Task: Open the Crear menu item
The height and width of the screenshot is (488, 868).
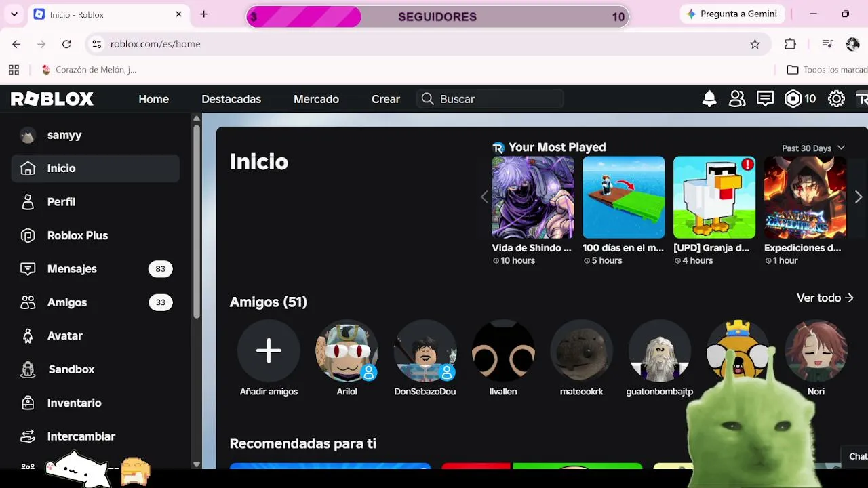Action: [386, 99]
